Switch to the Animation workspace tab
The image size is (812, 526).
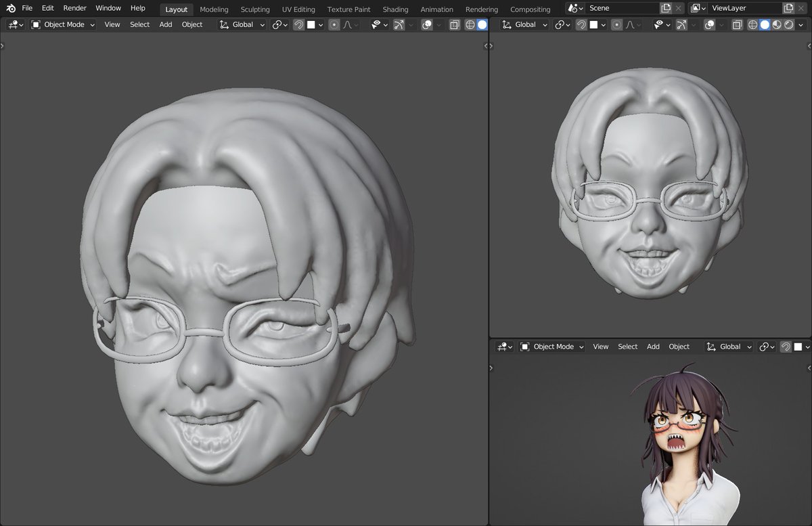tap(437, 9)
